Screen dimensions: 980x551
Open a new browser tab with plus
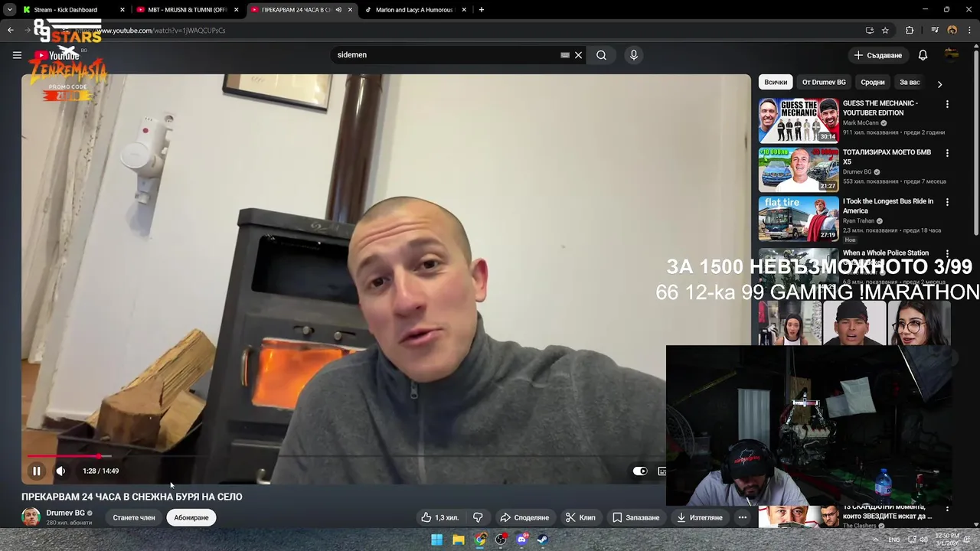coord(481,9)
